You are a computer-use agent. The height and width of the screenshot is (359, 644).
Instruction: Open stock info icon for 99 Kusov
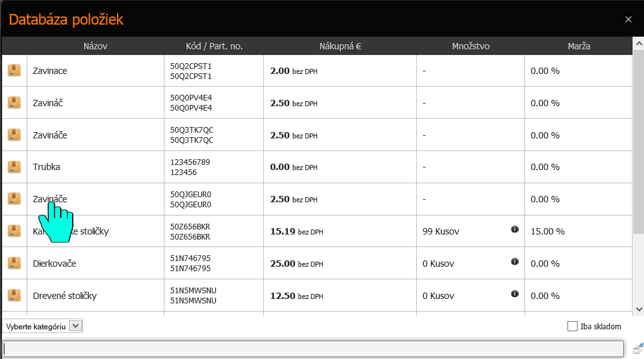[514, 229]
